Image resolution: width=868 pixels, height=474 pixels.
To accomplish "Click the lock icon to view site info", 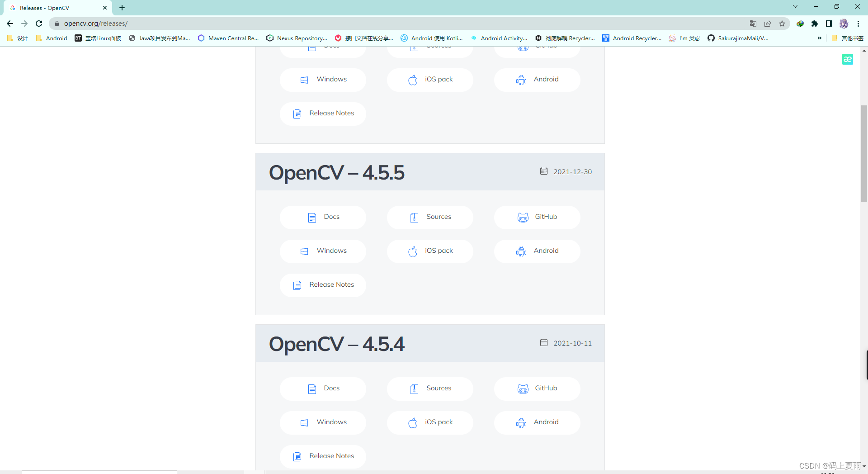I will tap(57, 23).
